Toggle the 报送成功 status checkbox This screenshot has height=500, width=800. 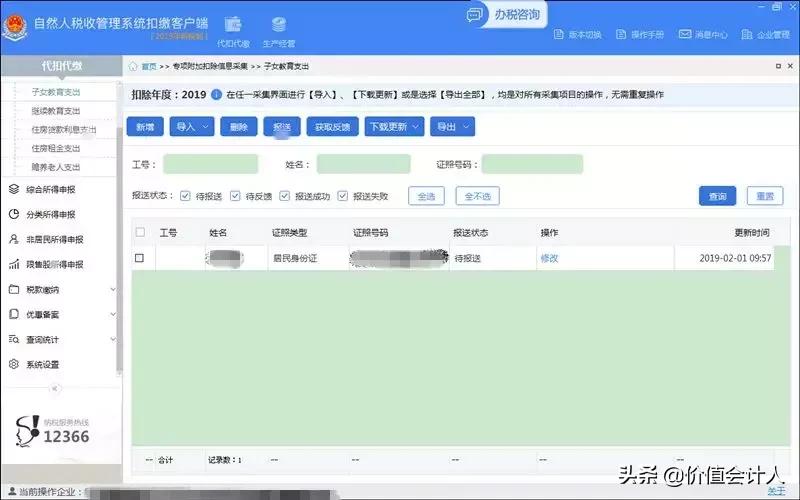(285, 196)
